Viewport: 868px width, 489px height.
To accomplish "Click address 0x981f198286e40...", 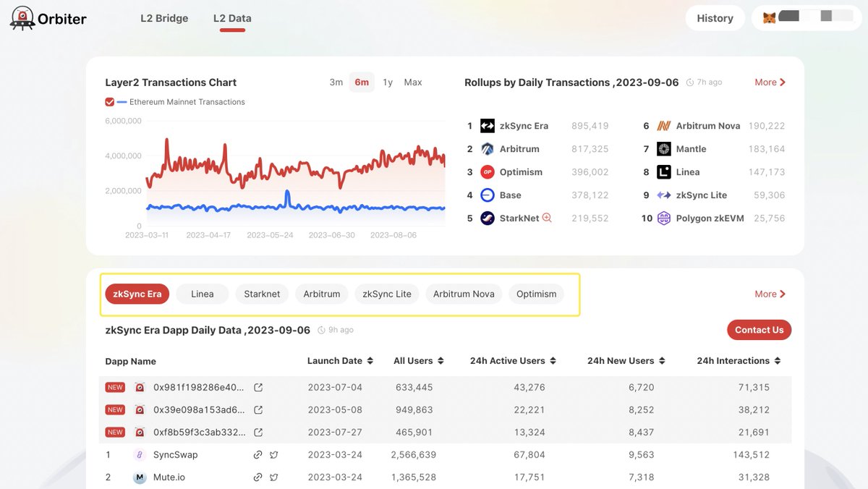I will [199, 387].
